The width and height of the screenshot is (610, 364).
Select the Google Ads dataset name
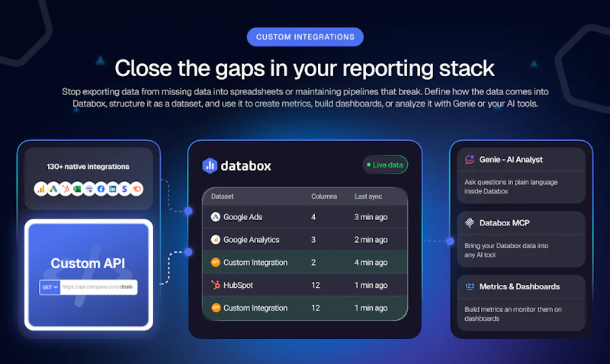coord(242,217)
